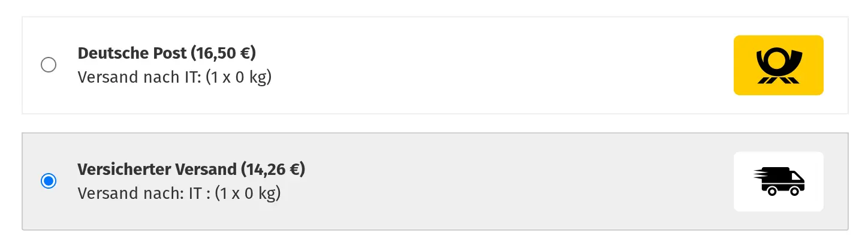
Task: Click the white box around the truck icon
Action: pyautogui.click(x=779, y=182)
